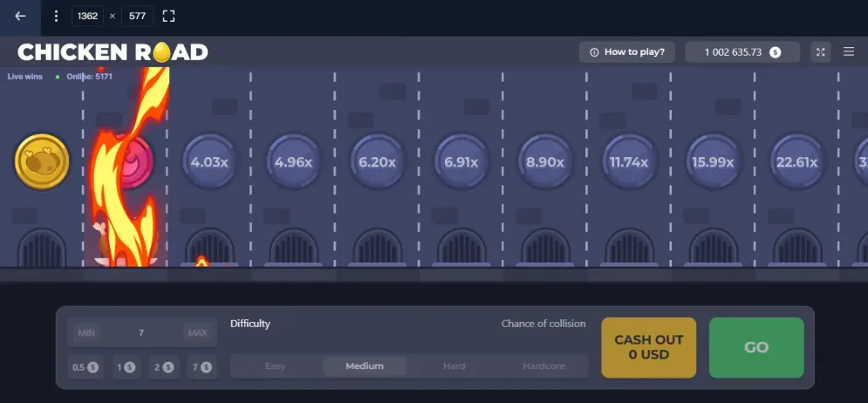Click the sewer grate below the gold coin
Viewport: 868px width, 403px height.
42,247
